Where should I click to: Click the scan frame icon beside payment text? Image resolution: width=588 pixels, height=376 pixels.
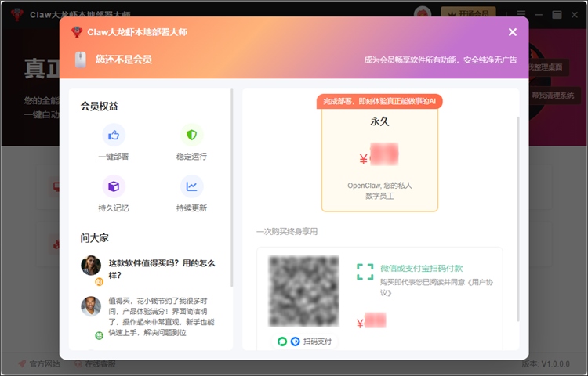pyautogui.click(x=365, y=272)
